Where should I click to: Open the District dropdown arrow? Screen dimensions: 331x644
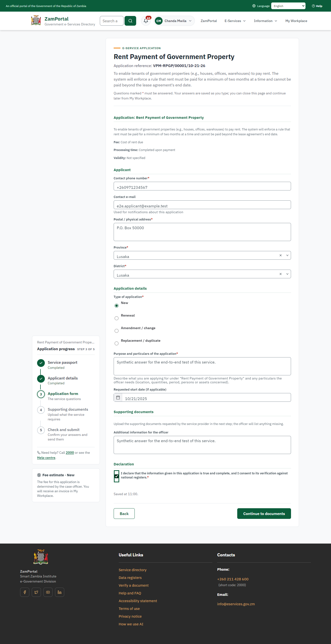coord(287,274)
